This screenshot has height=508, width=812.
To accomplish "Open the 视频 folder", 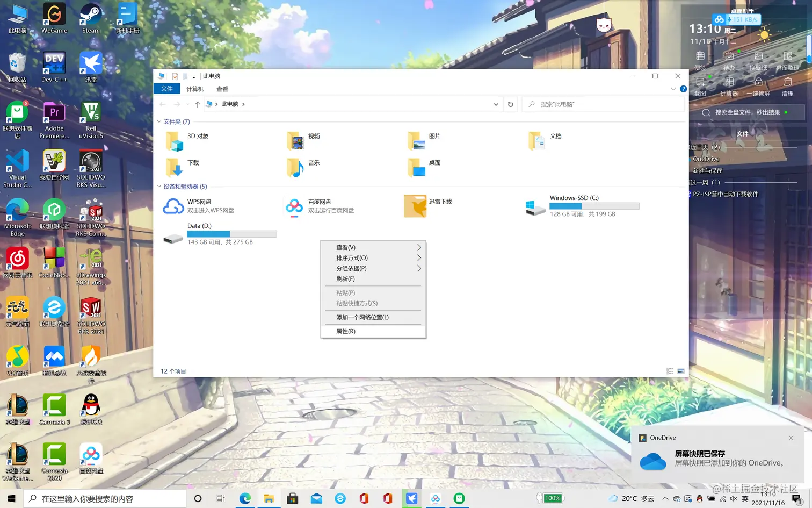I will point(295,141).
